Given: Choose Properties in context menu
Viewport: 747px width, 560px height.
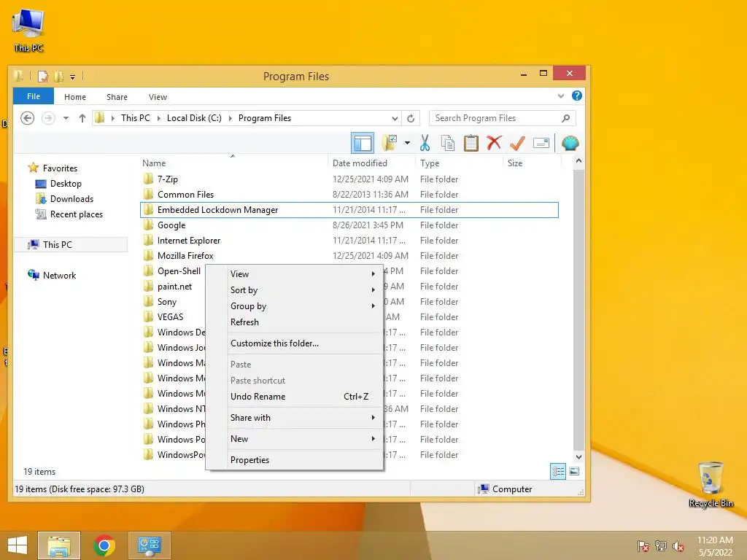Looking at the screenshot, I should click(295, 460).
